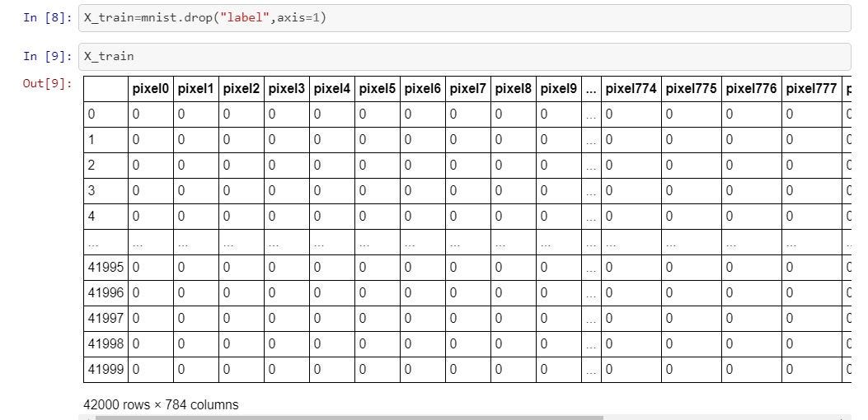Click the Out[9] output prompt
The height and width of the screenshot is (420, 868).
click(47, 83)
